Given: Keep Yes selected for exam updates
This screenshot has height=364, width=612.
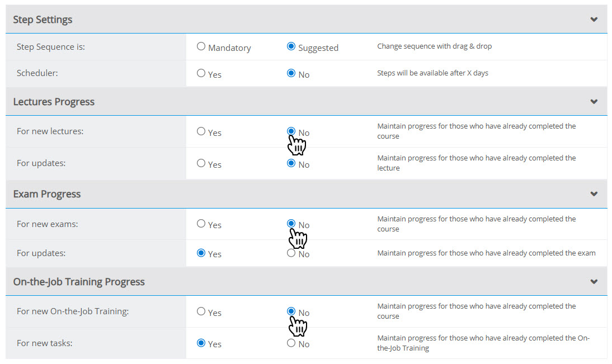Looking at the screenshot, I should coord(201,253).
